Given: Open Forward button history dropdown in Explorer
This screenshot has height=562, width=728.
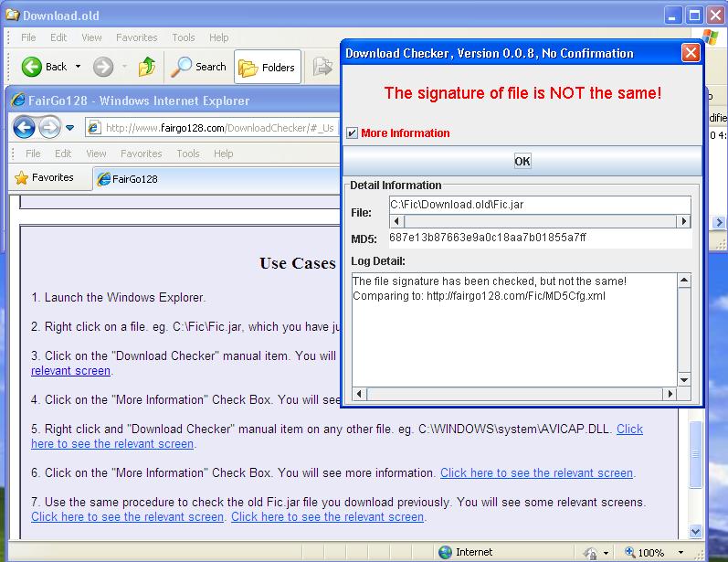Looking at the screenshot, I should pos(124,67).
